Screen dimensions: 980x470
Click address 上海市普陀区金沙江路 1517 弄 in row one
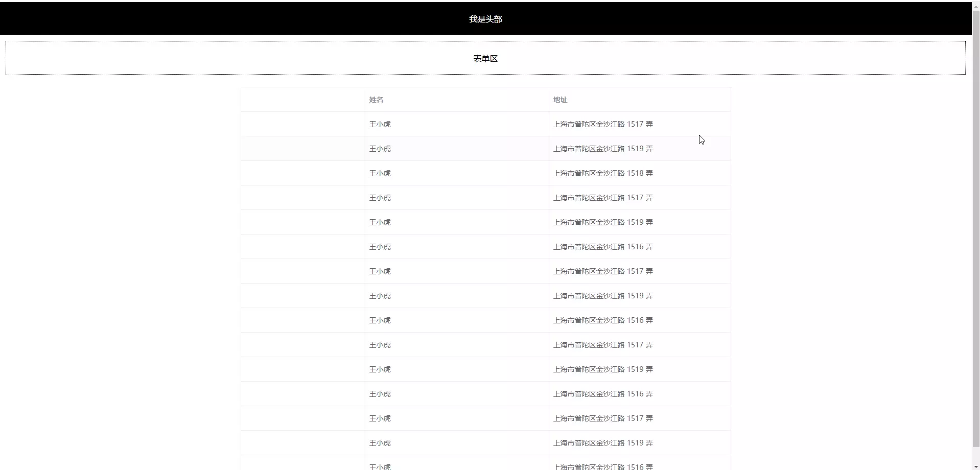[603, 124]
